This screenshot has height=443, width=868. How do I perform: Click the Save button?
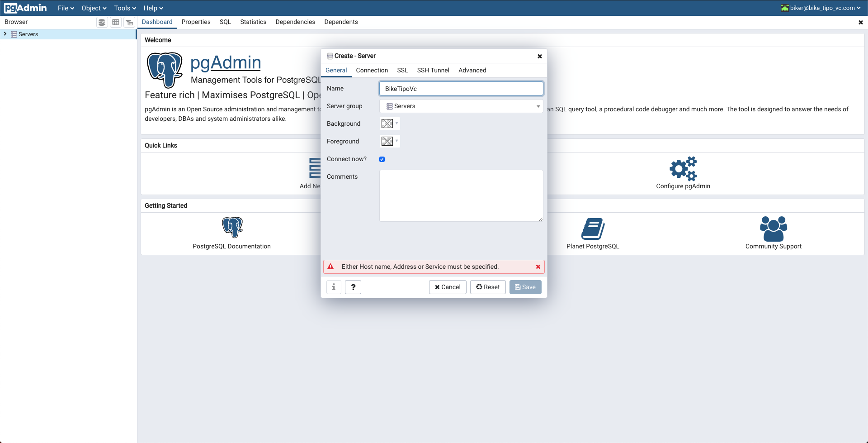pos(525,287)
